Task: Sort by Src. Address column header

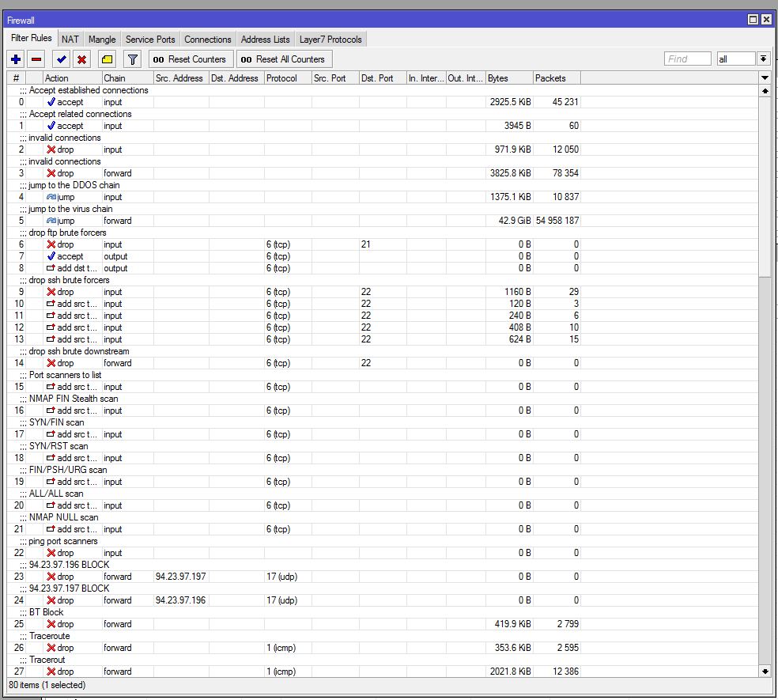Action: coord(181,78)
